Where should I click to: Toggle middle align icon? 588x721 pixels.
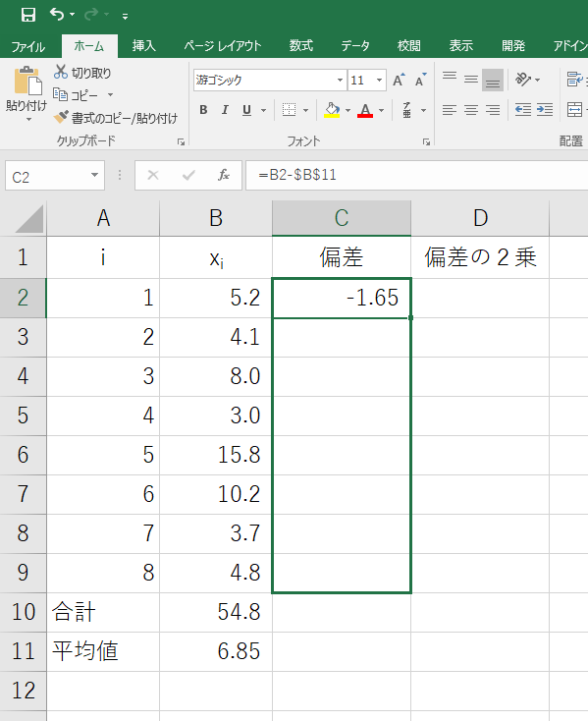coord(471,80)
